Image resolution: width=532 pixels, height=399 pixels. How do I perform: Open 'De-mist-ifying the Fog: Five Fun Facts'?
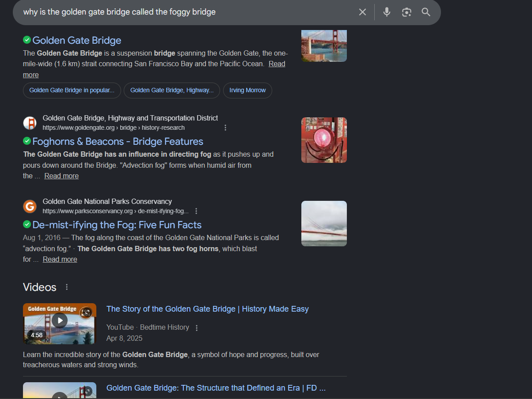coord(117,225)
